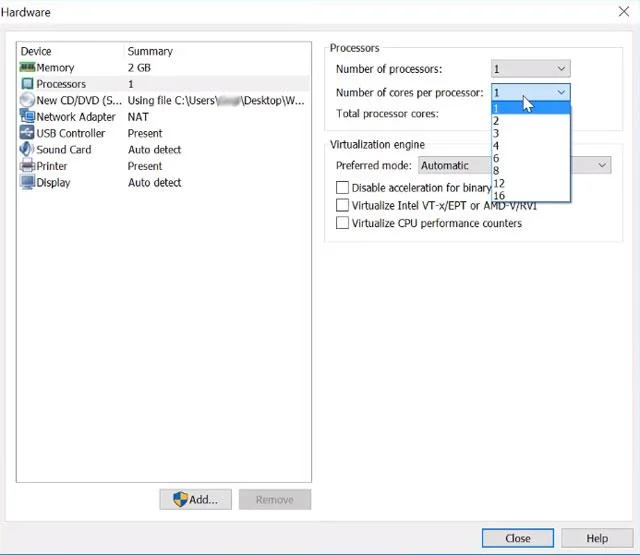Click the Remove button

tap(275, 500)
